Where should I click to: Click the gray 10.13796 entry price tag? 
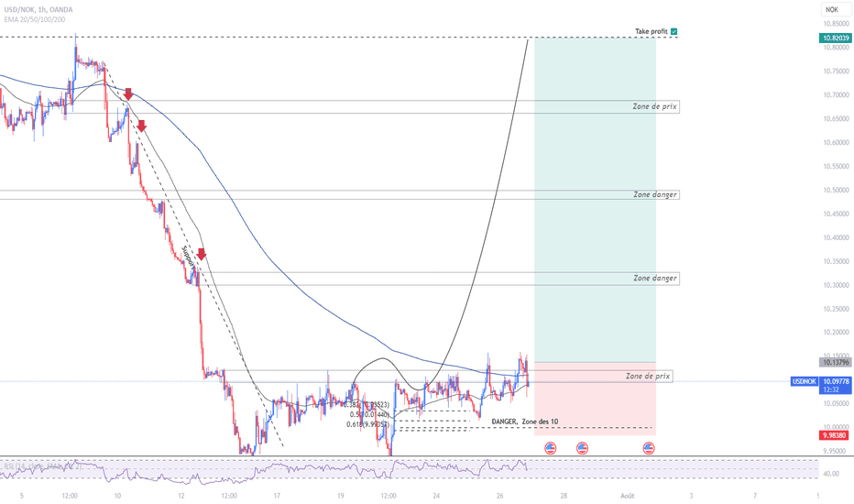point(835,362)
